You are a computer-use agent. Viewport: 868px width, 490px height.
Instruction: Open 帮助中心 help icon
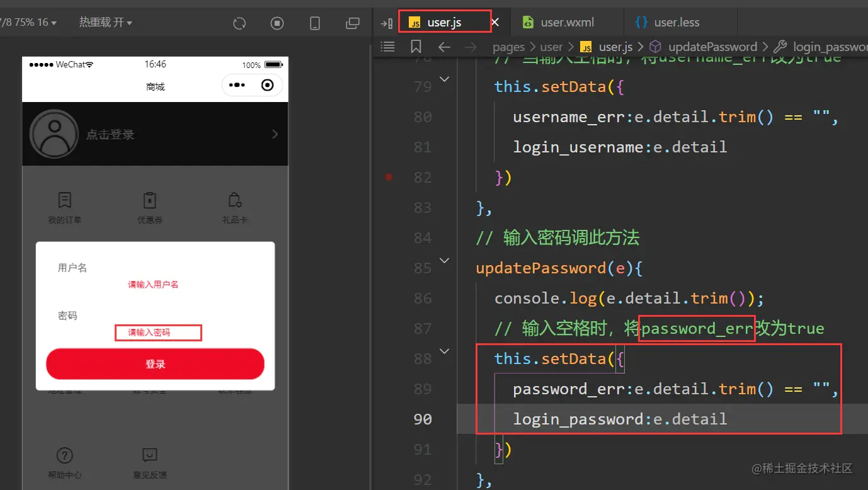tap(64, 455)
